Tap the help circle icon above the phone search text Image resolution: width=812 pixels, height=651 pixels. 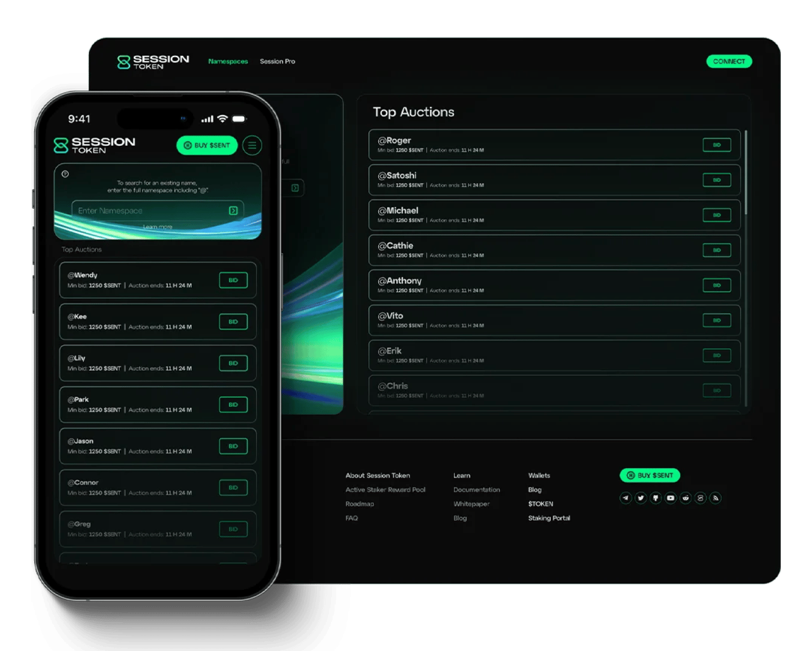pos(65,174)
